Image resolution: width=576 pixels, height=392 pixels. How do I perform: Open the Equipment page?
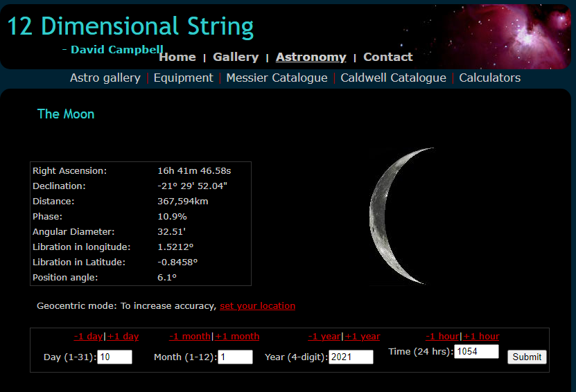point(183,78)
